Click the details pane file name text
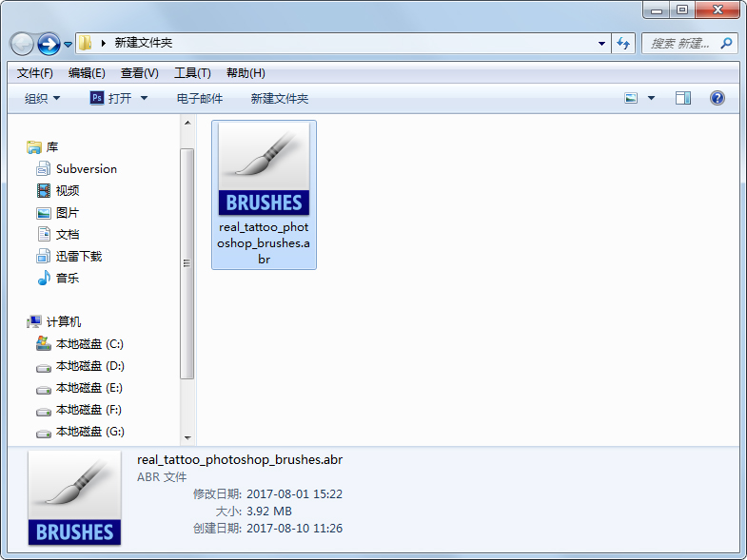747x560 pixels. click(x=240, y=460)
